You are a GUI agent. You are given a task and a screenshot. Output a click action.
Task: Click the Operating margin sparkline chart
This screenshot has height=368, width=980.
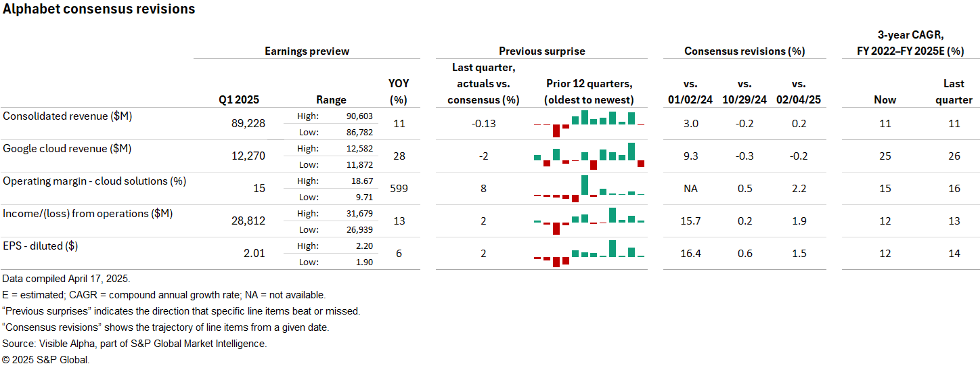point(589,189)
